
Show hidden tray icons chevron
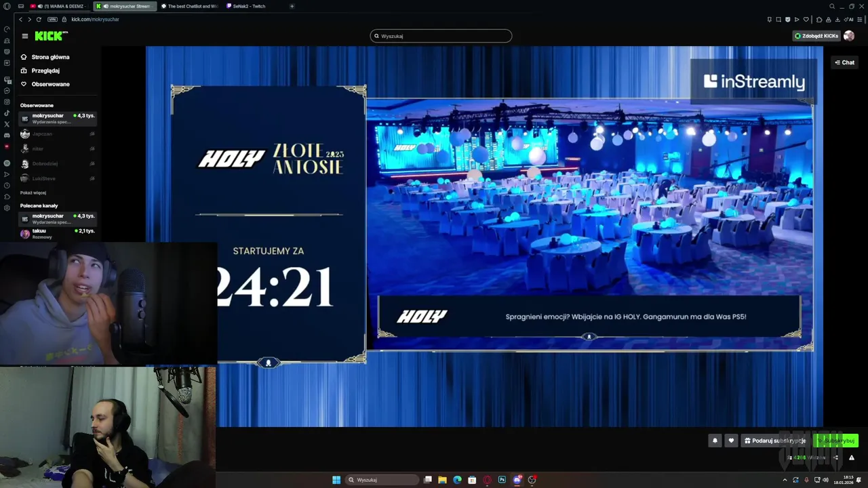pos(785,480)
